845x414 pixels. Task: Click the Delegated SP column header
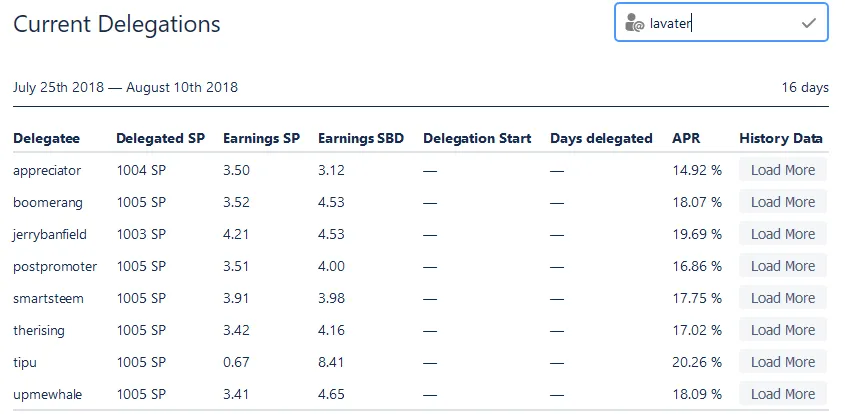point(161,139)
